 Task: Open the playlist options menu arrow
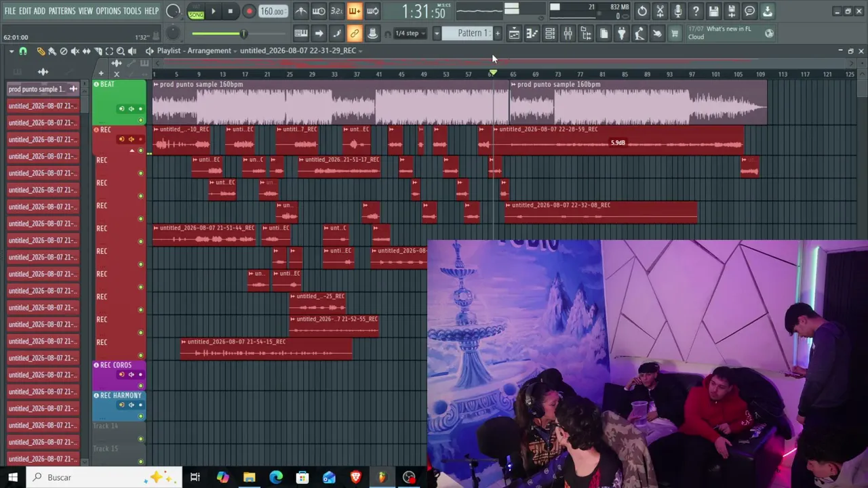tap(11, 51)
